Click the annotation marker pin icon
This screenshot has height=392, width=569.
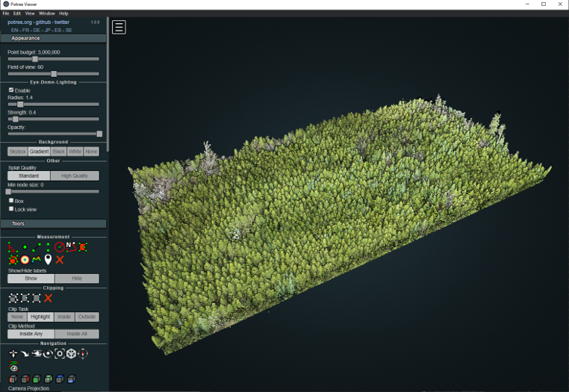coord(49,259)
